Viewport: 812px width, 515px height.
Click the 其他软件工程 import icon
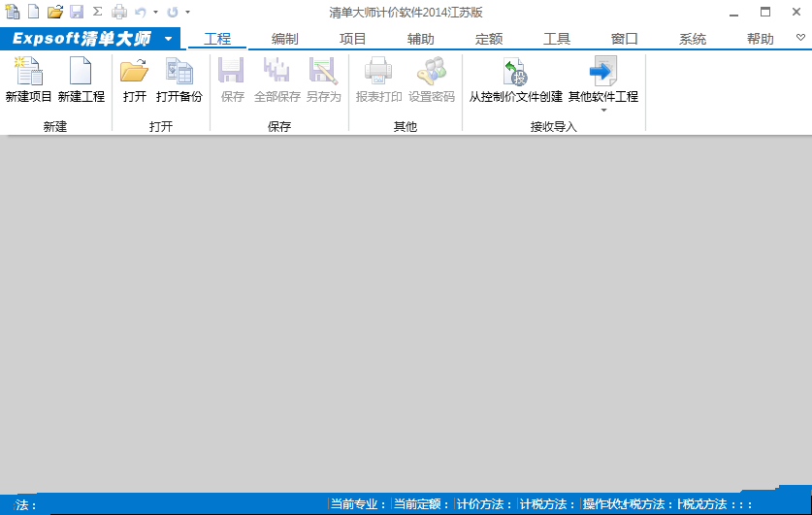[603, 71]
